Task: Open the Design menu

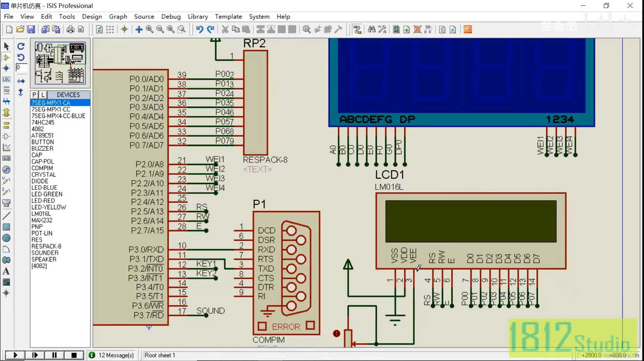Action: [x=92, y=16]
